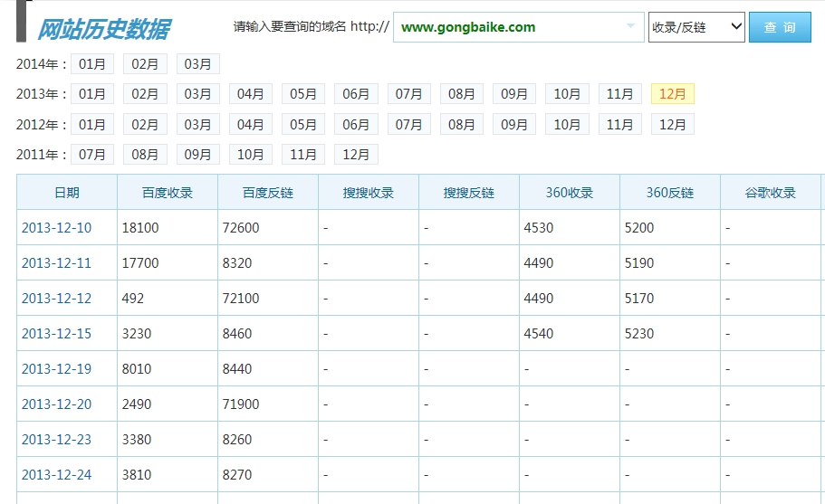Select 2012年 04月 tab
825x504 pixels.
click(251, 125)
